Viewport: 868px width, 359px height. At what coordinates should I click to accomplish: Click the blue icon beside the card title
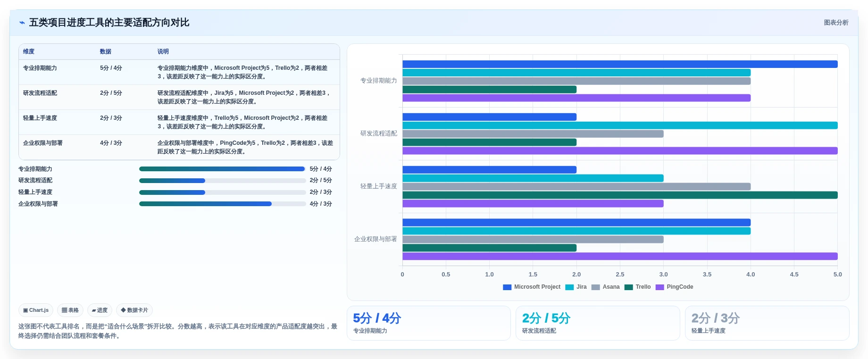coord(22,23)
